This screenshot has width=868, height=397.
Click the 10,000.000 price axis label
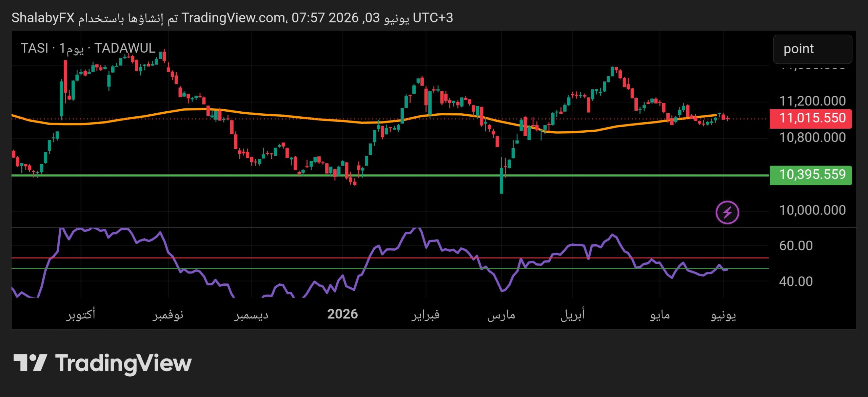812,210
